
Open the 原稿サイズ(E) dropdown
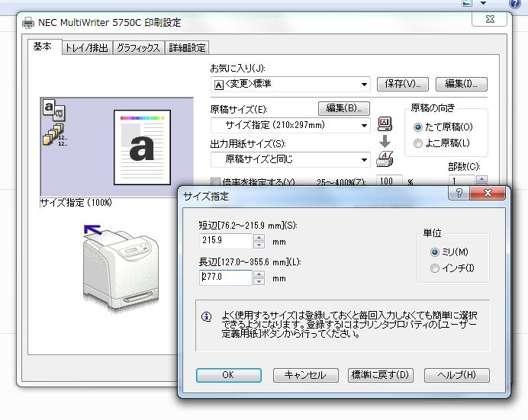(x=364, y=126)
